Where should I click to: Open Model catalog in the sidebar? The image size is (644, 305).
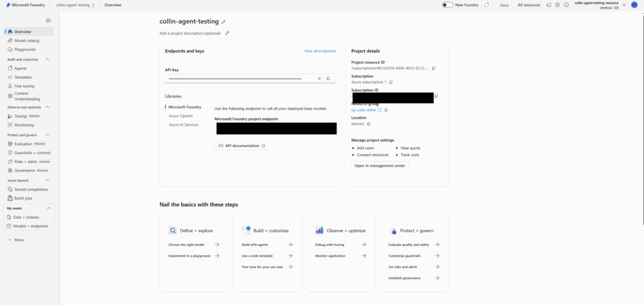click(26, 40)
